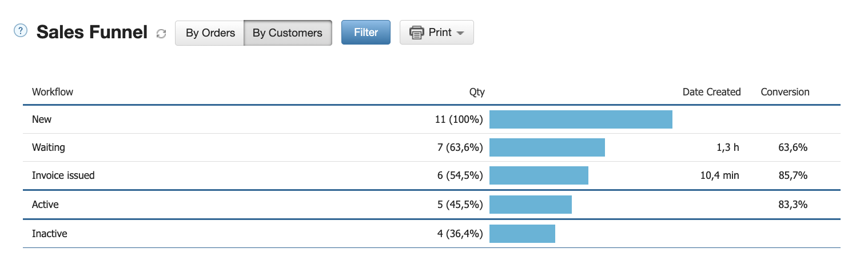Click the Waiting stage funnel bar
Image resolution: width=868 pixels, height=256 pixels.
pyautogui.click(x=547, y=147)
